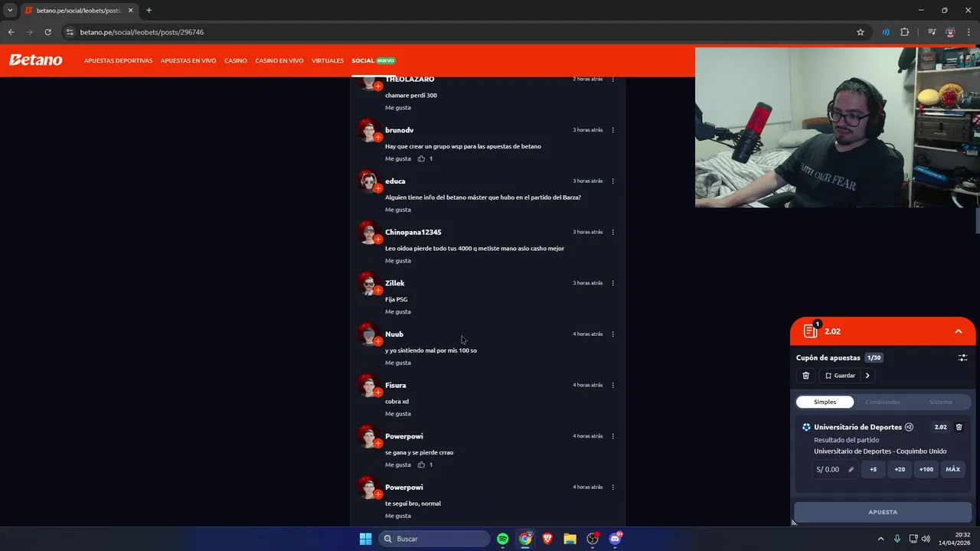The image size is (980, 551).
Task: Click the APUESTA button
Action: click(x=883, y=512)
